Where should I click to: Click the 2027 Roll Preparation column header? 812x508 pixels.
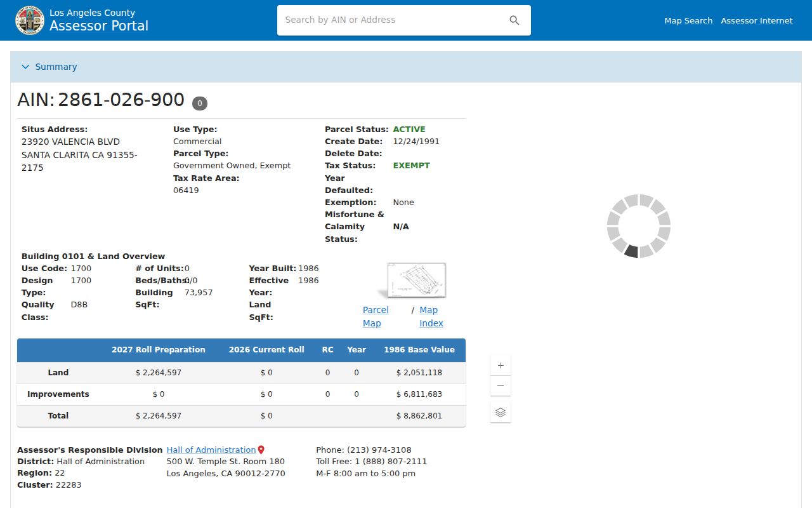(159, 350)
